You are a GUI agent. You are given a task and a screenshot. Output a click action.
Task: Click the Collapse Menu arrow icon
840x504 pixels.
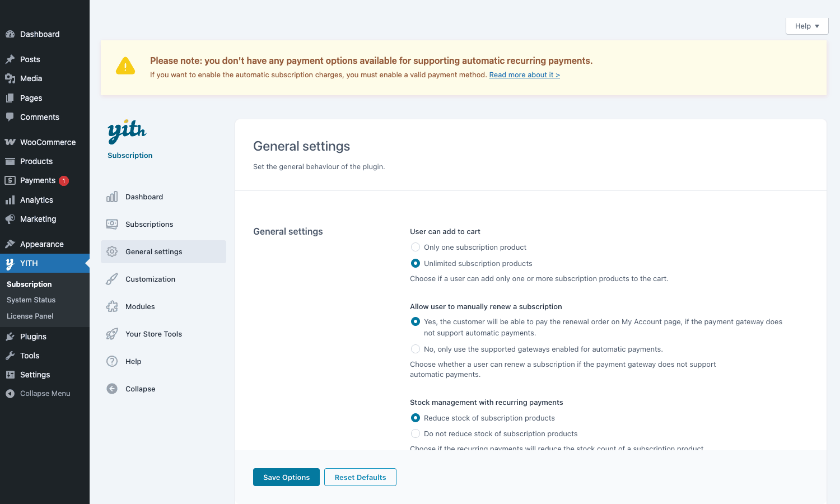click(10, 394)
